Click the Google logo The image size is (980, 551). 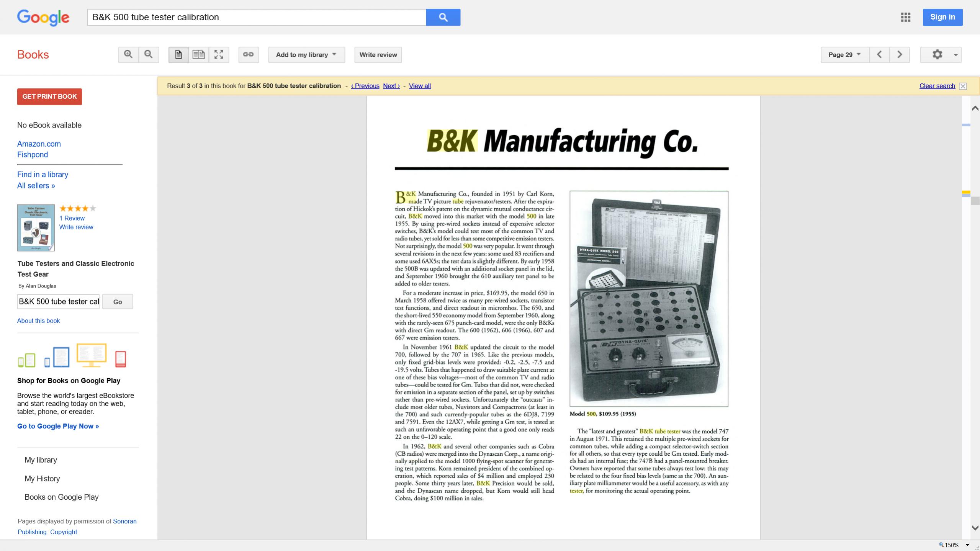pyautogui.click(x=43, y=17)
